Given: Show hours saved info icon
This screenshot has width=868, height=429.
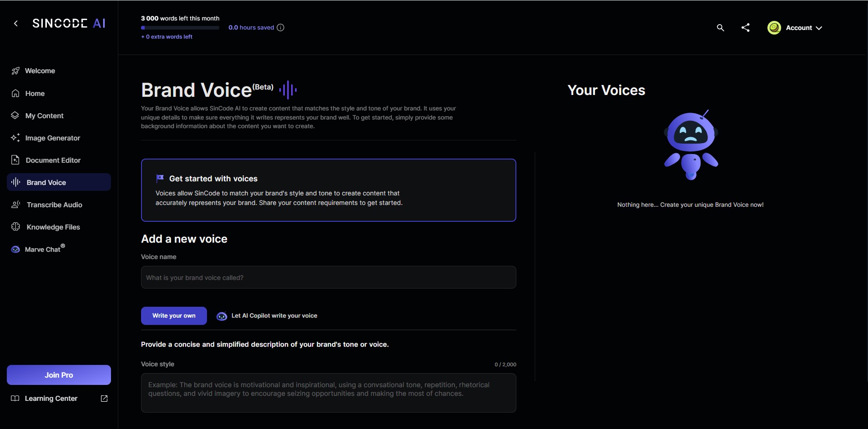Looking at the screenshot, I should point(281,28).
